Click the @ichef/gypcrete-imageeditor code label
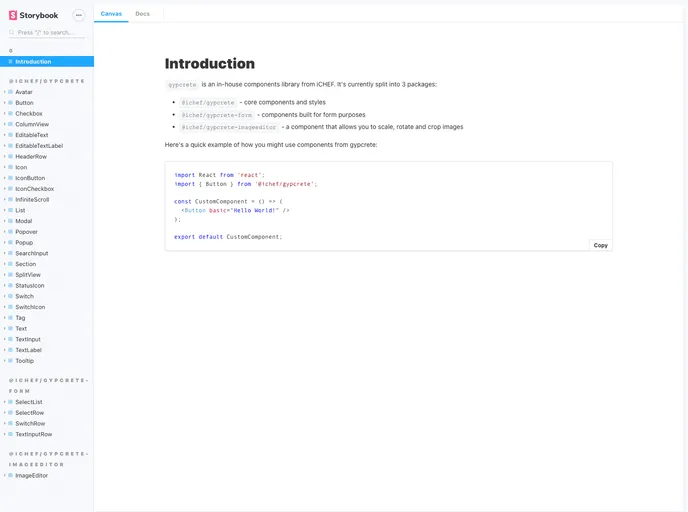The height and width of the screenshot is (512, 688). [229, 127]
